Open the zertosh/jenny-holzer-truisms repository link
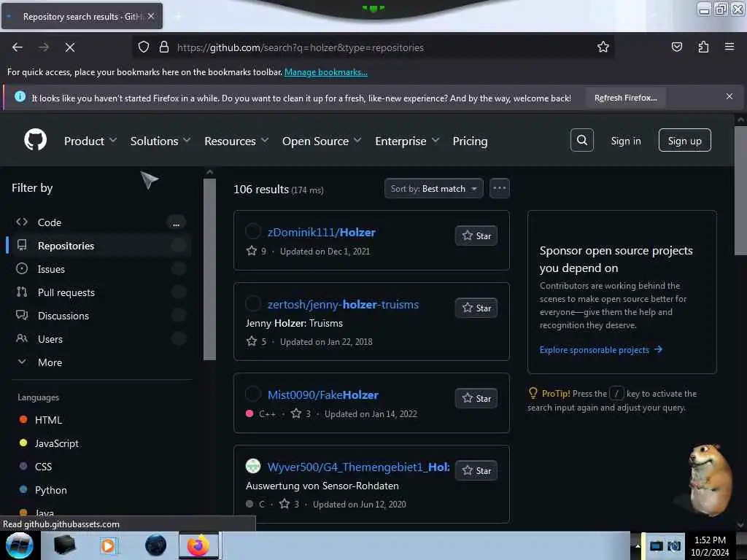Image resolution: width=747 pixels, height=560 pixels. pos(343,305)
